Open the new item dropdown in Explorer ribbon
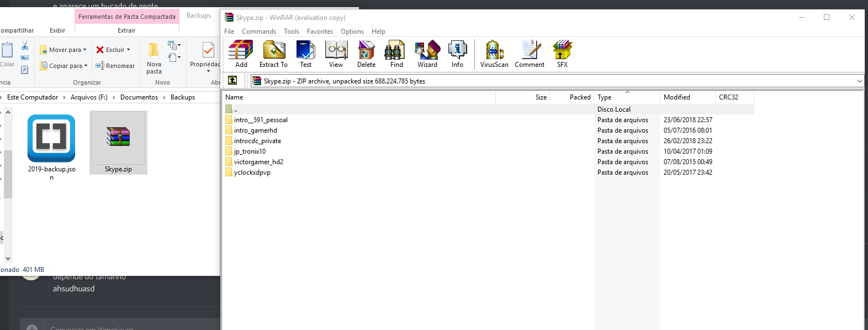868x330 pixels. click(x=174, y=45)
